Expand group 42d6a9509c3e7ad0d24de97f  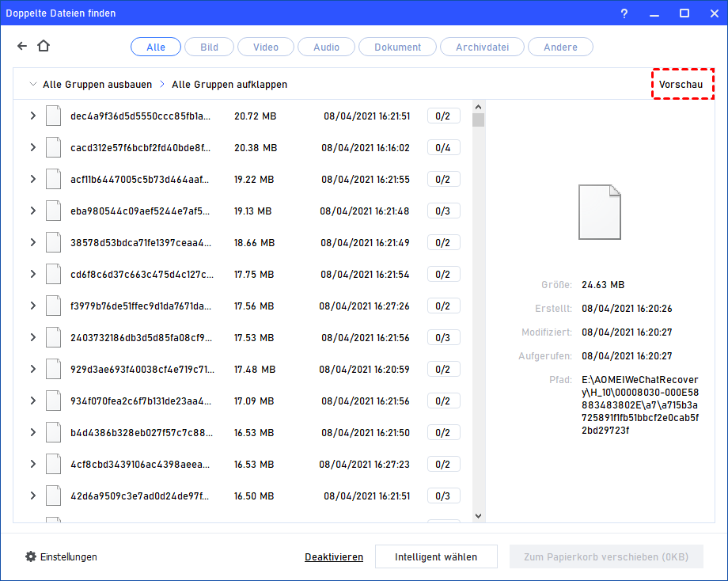pyautogui.click(x=33, y=495)
